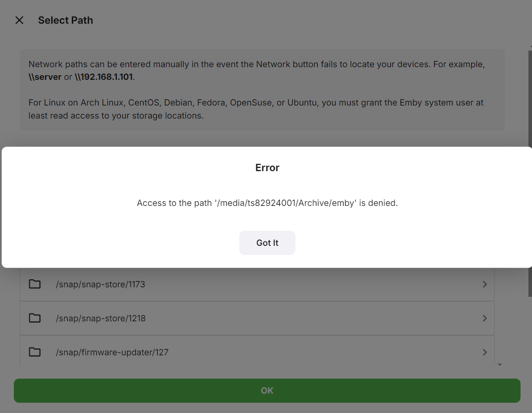Close the Select Path dialog
532x413 pixels.
click(19, 20)
